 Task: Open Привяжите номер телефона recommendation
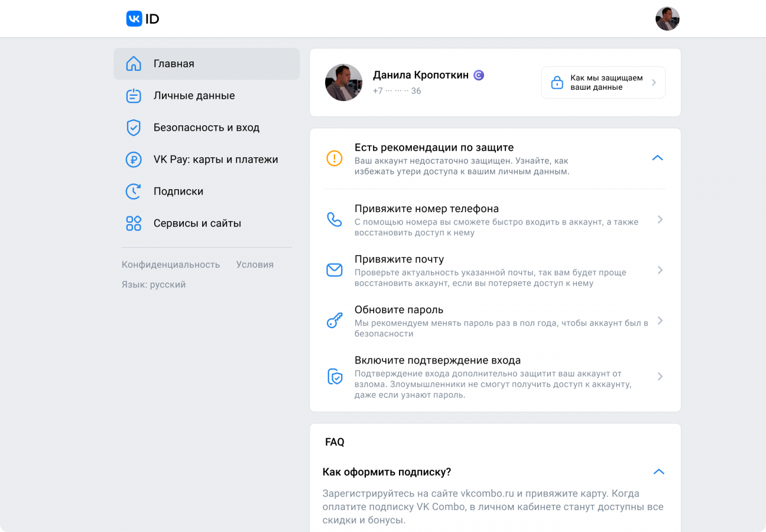pyautogui.click(x=495, y=220)
